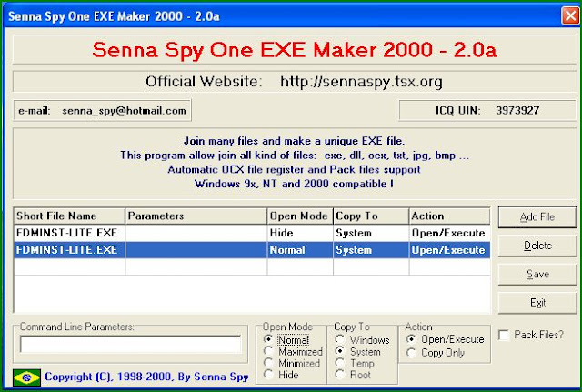Click the Copy To column header
The width and height of the screenshot is (582, 392).
pyautogui.click(x=371, y=216)
